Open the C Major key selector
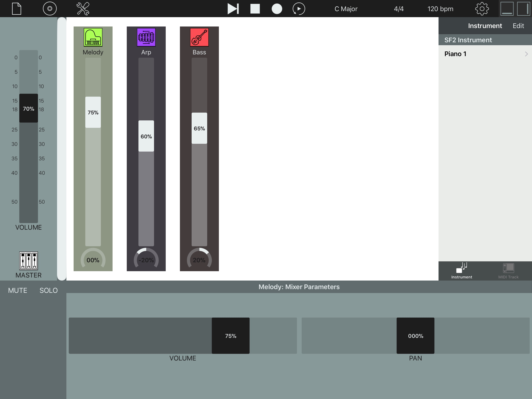Screen dimensions: 532x399 [346, 9]
